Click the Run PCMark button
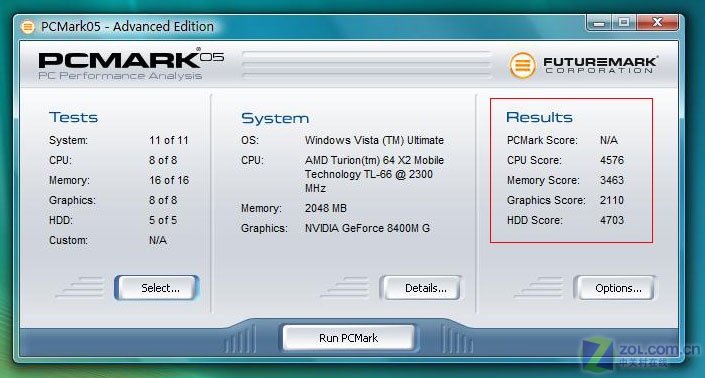705x378 pixels. (x=348, y=338)
